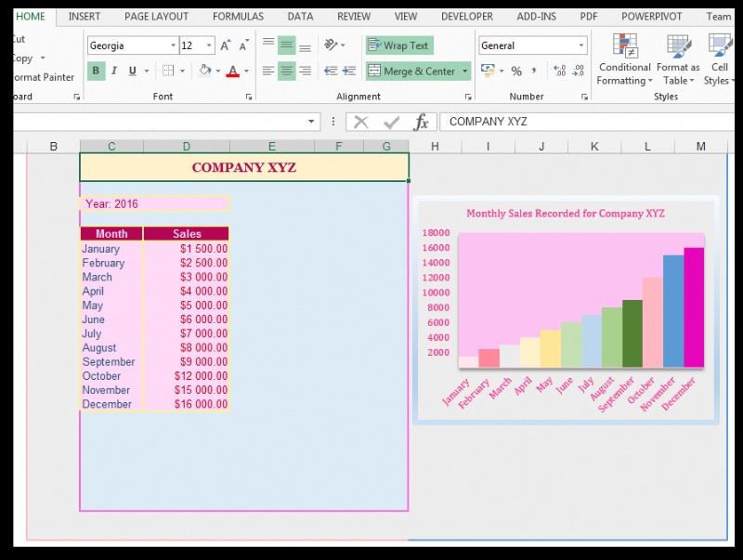743x560 pixels.
Task: Apply Comma Style
Action: click(534, 72)
